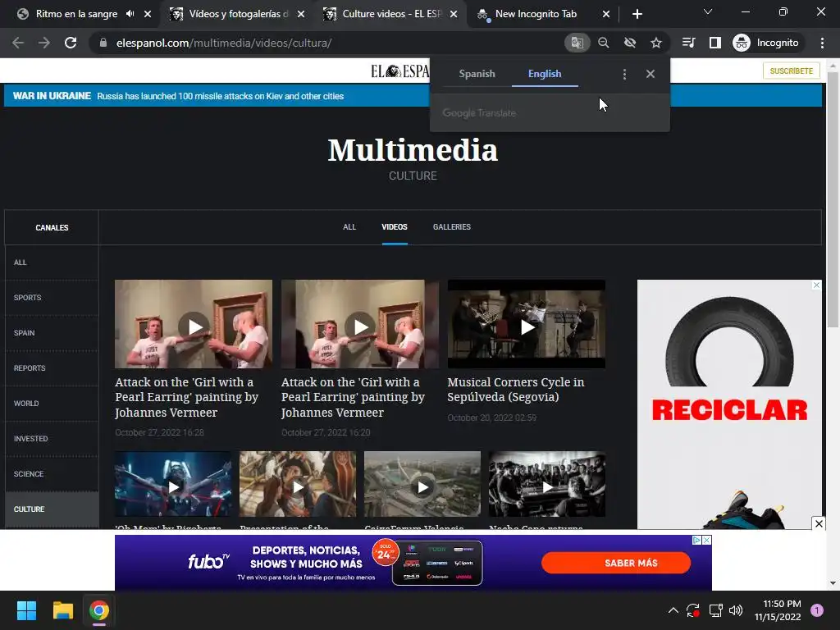Play the Musical Corners Cycle video
Screen dimensions: 840x630
click(527, 325)
